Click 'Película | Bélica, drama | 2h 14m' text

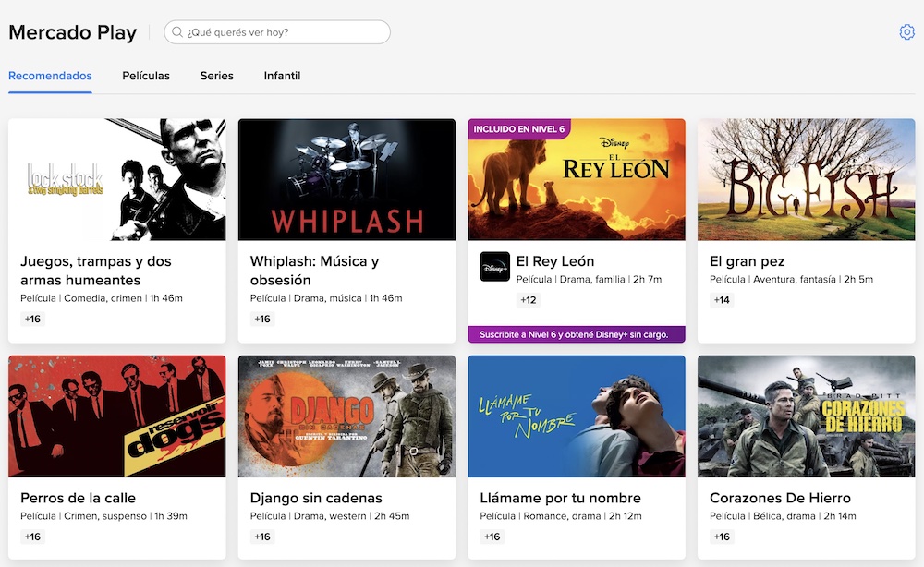784,516
